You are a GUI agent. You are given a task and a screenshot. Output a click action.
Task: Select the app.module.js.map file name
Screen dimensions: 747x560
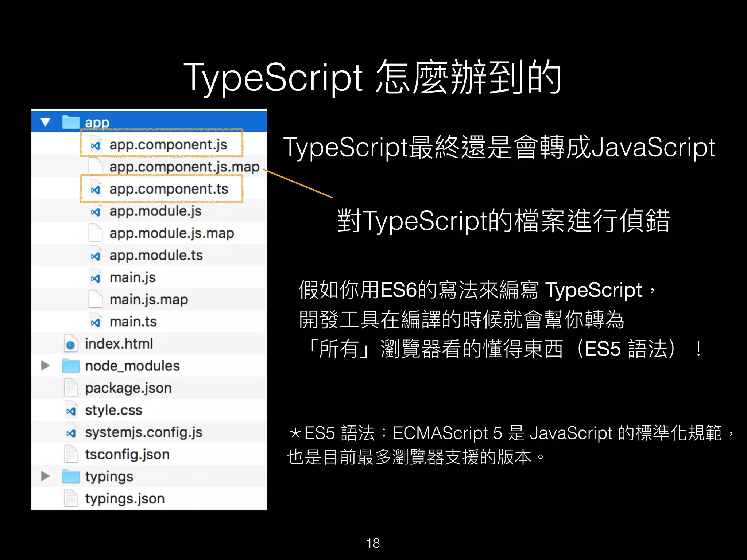[x=171, y=233]
